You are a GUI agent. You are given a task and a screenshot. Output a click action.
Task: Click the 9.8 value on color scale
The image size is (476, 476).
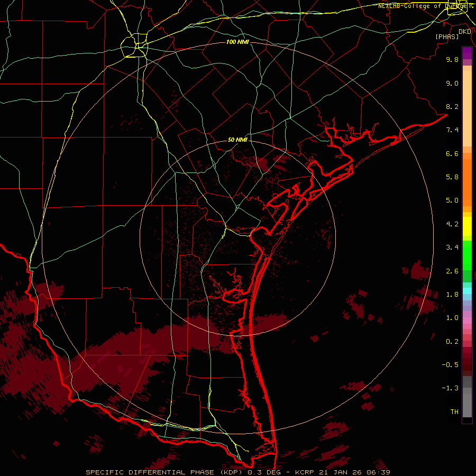(x=452, y=59)
